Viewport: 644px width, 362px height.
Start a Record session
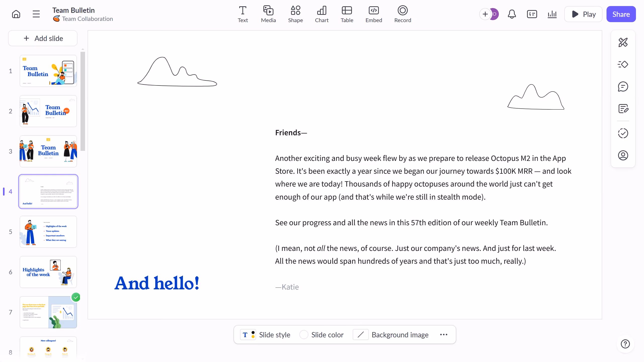coord(403,14)
